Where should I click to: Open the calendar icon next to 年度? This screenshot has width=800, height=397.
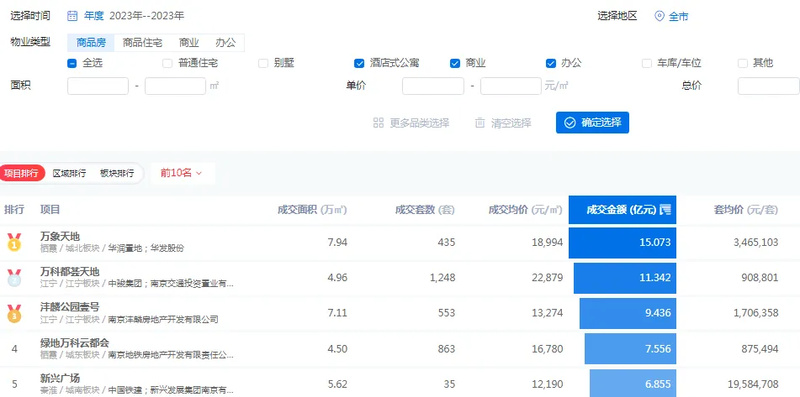[x=72, y=16]
